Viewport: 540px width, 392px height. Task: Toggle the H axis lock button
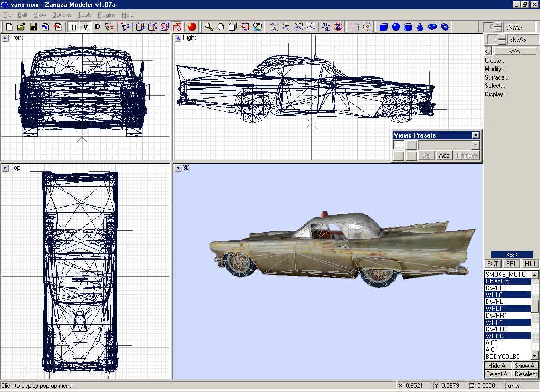tap(73, 26)
